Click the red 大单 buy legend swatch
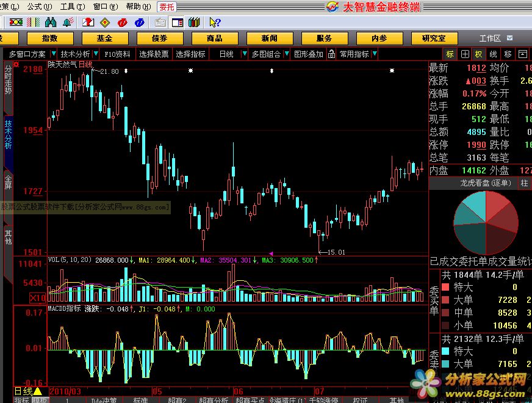 pos(445,300)
